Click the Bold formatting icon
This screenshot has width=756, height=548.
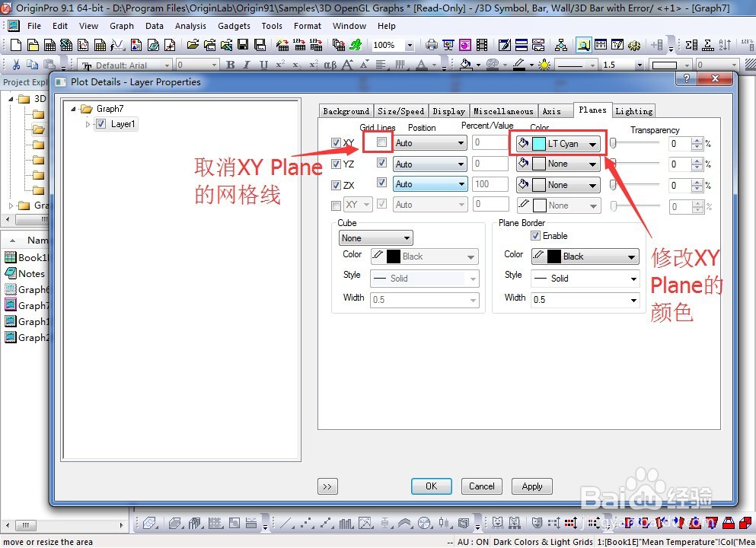coord(231,65)
